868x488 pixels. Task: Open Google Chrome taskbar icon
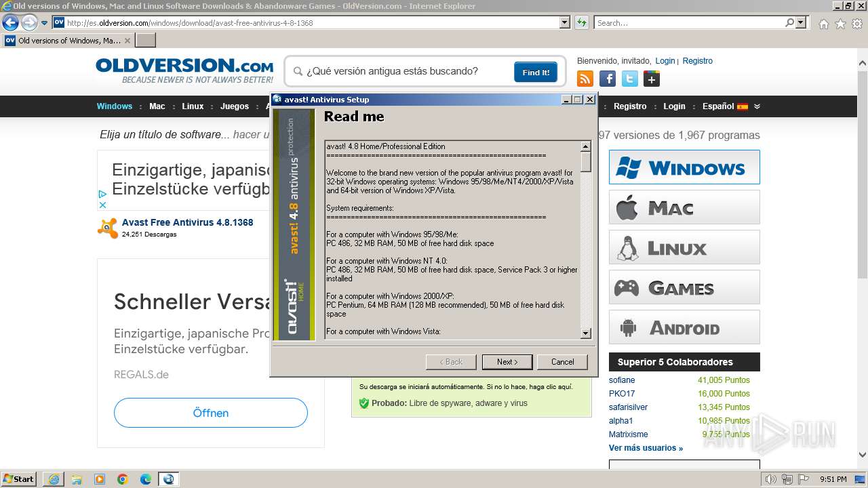click(123, 479)
